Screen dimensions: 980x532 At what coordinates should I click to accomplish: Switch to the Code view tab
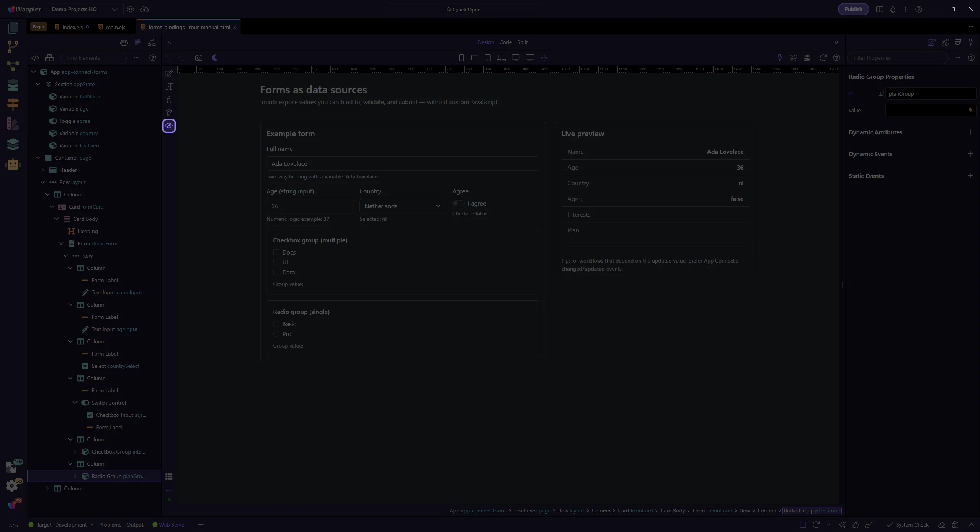tap(505, 42)
